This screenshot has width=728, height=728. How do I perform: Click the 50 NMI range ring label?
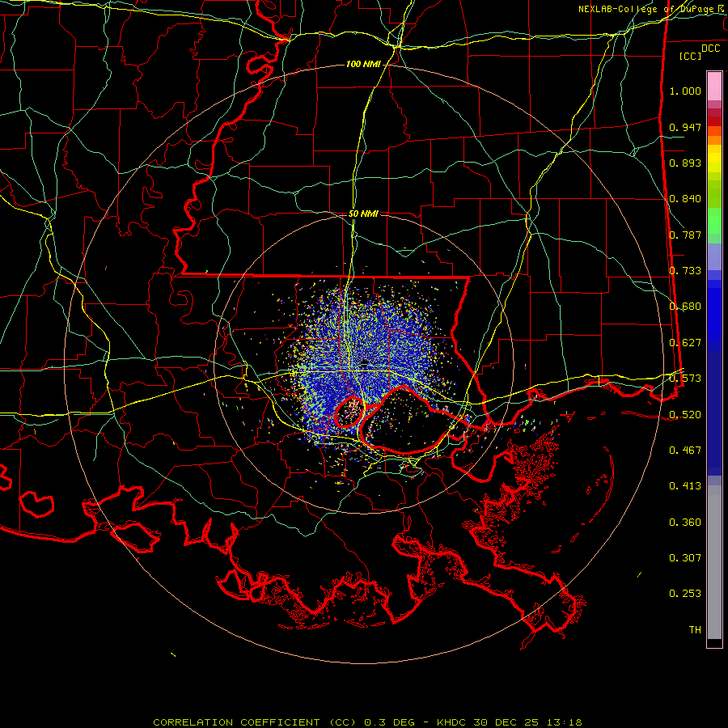(363, 214)
